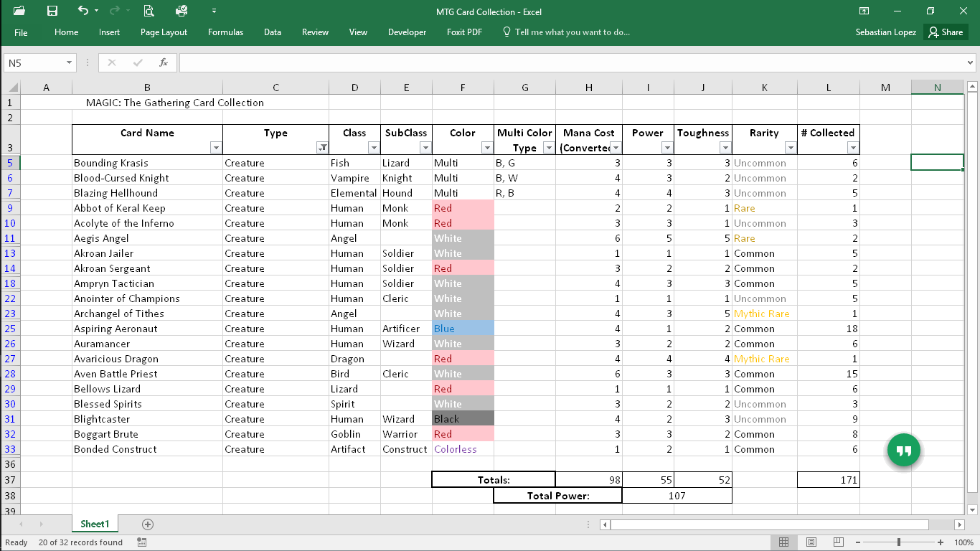
Task: Save the workbook using the floppy disk icon
Action: 52,11
